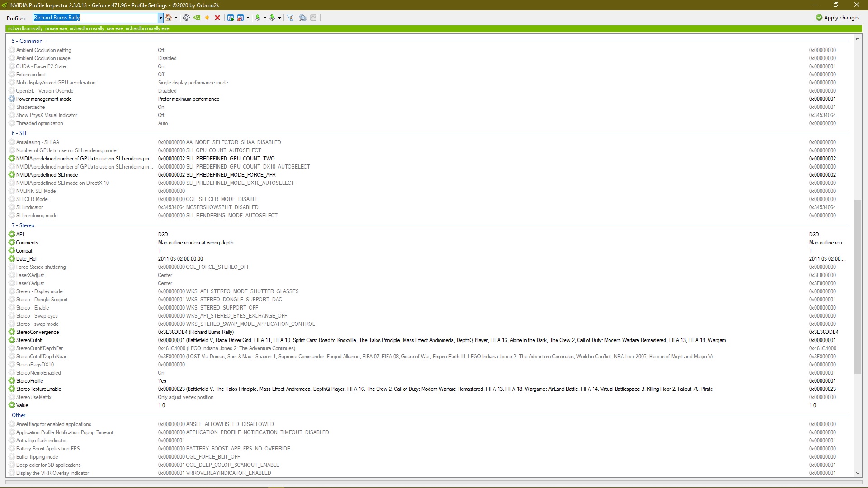Image resolution: width=868 pixels, height=488 pixels.
Task: Click the vertical scrollbar down arrow
Action: (858, 473)
